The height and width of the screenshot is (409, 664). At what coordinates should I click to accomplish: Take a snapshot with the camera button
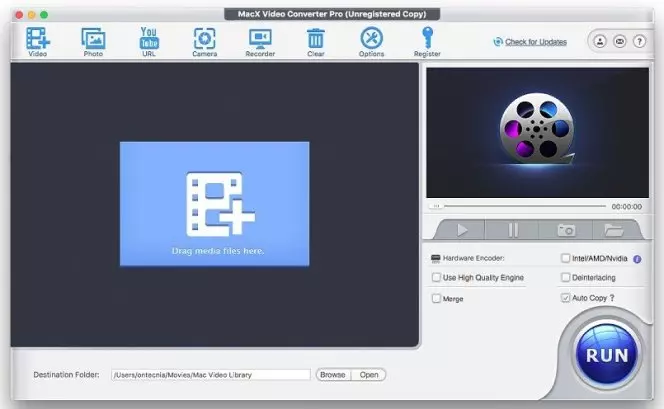[566, 230]
